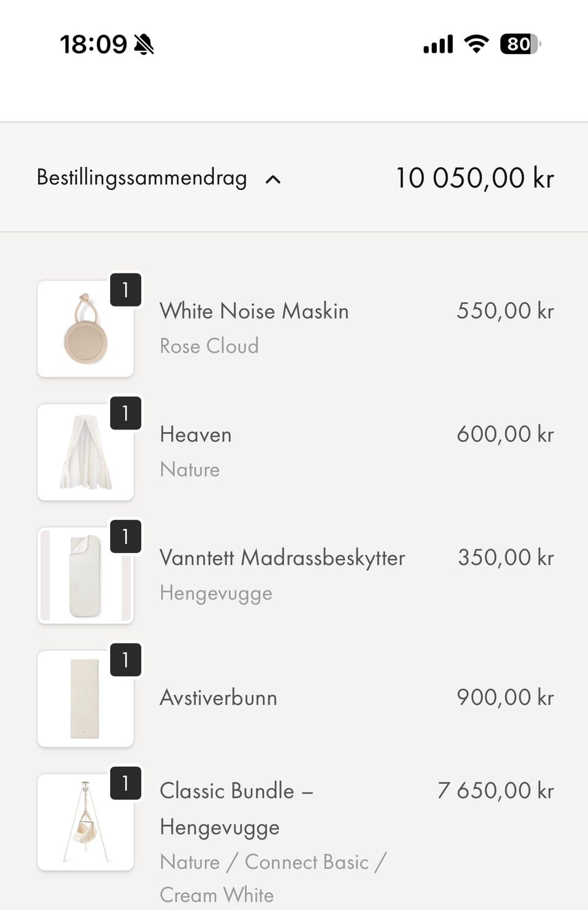Open the Vanntett Madrassbeskytter thumbnail
Screen dimensions: 588x910
85,576
